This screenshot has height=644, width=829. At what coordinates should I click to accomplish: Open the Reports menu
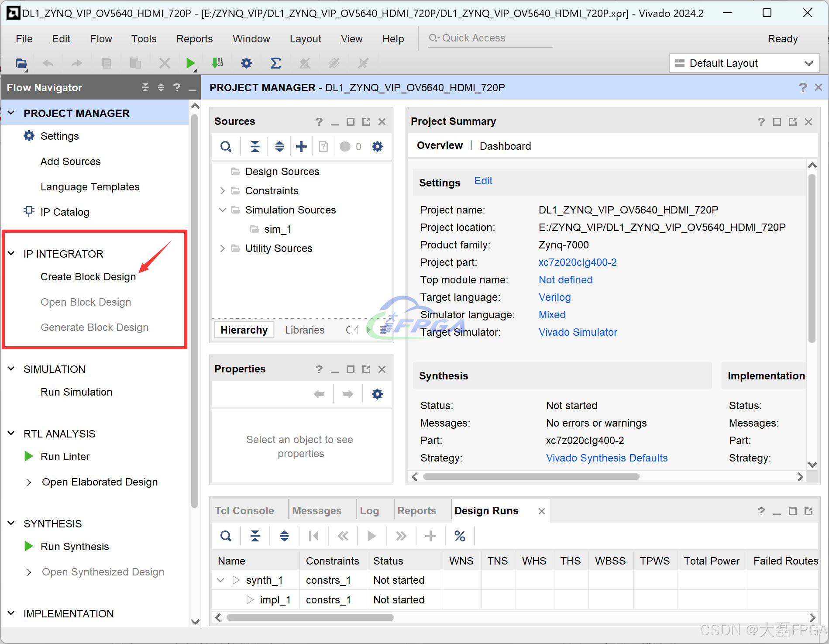(194, 39)
